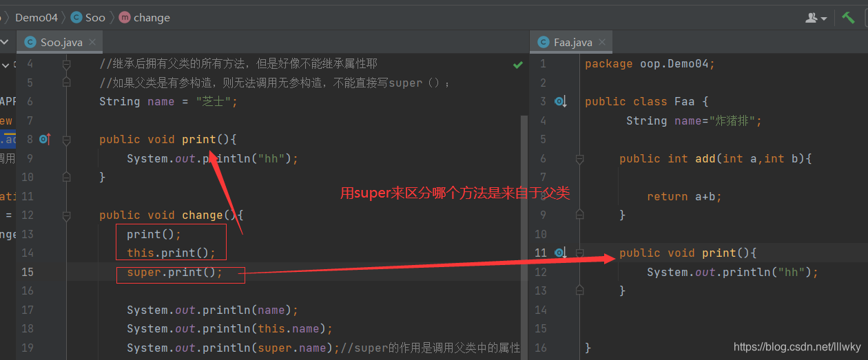The width and height of the screenshot is (868, 360).
Task: Toggle the fold end marker at Soo line 10
Action: 66,177
